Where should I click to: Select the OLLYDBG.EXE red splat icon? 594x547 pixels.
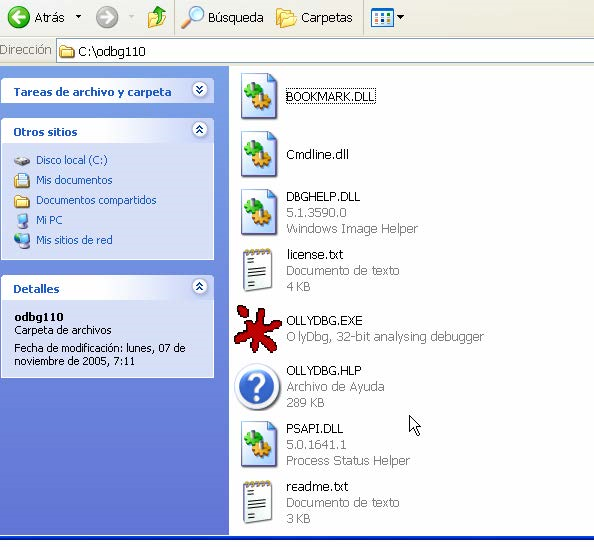(x=258, y=329)
